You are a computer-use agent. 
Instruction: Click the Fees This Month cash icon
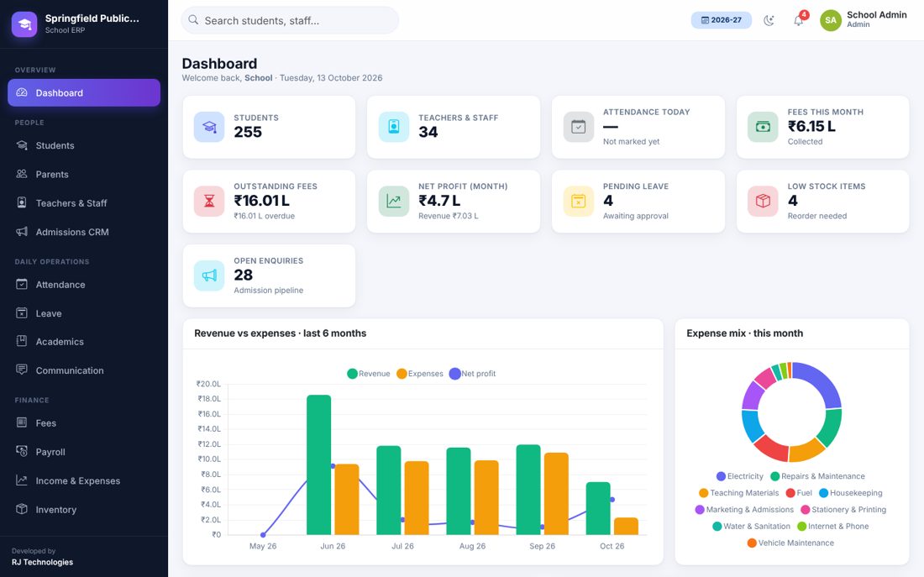tap(763, 127)
